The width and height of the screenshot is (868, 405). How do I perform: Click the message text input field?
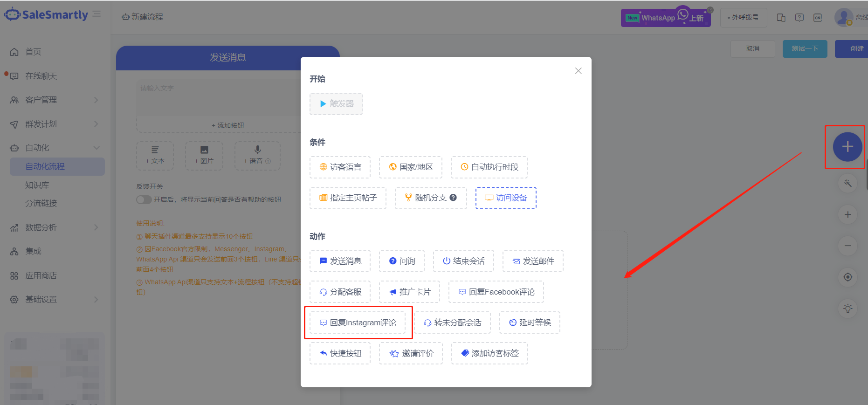[x=219, y=99]
